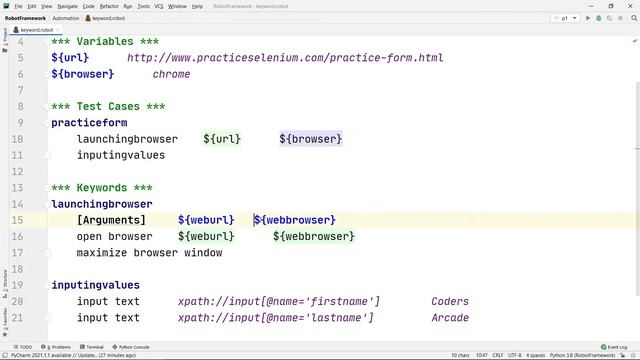Open the UTF-8 encoding selector

point(515,356)
